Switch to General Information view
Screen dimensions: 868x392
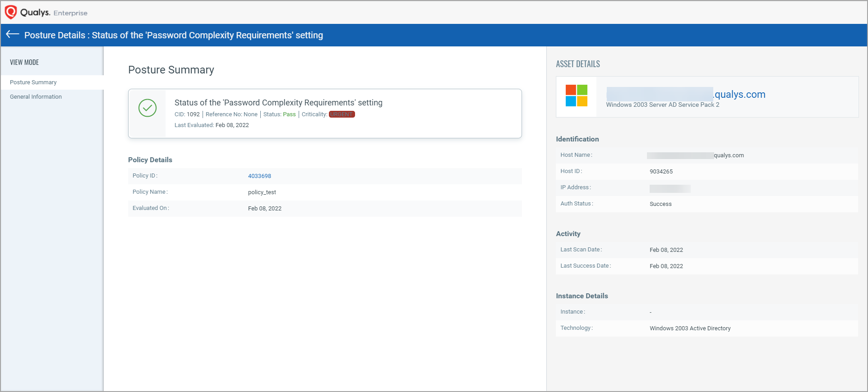click(x=36, y=97)
